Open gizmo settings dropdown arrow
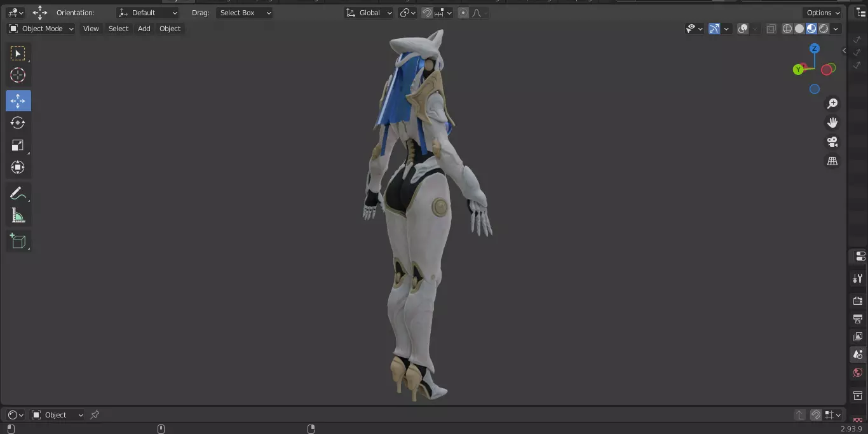868x434 pixels. pos(727,29)
